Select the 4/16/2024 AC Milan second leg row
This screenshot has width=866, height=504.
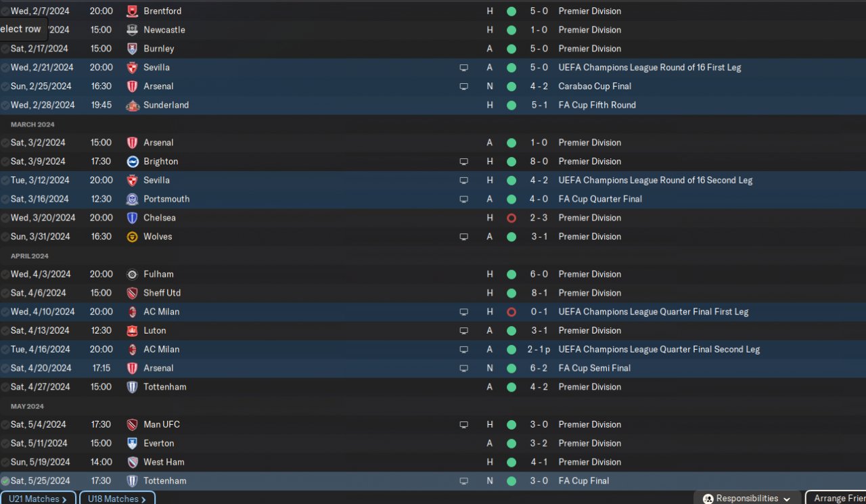coord(271,349)
